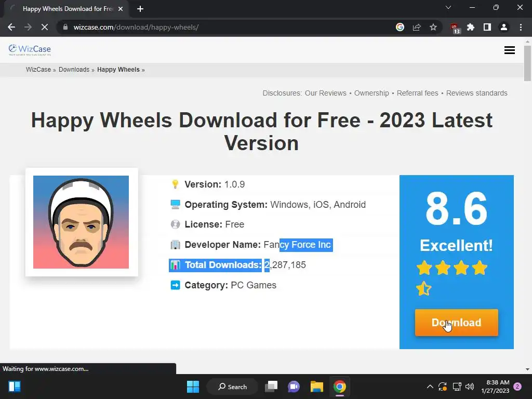Stop loading the page

45,27
